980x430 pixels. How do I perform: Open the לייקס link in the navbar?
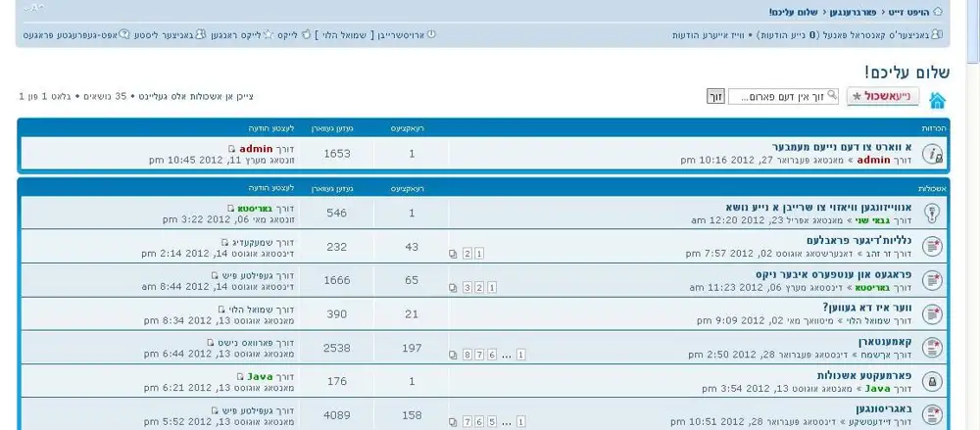[x=287, y=35]
